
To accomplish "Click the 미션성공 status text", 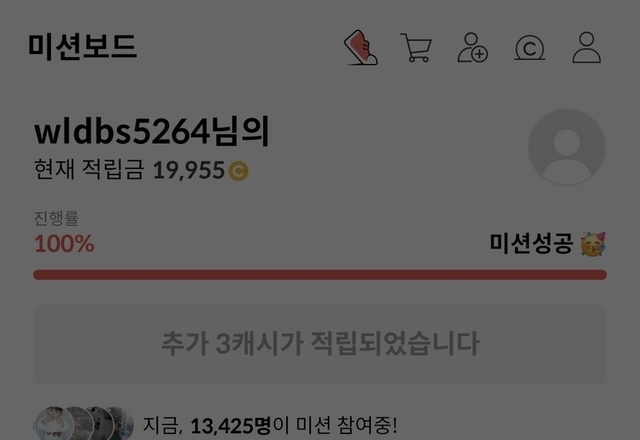I will (531, 244).
